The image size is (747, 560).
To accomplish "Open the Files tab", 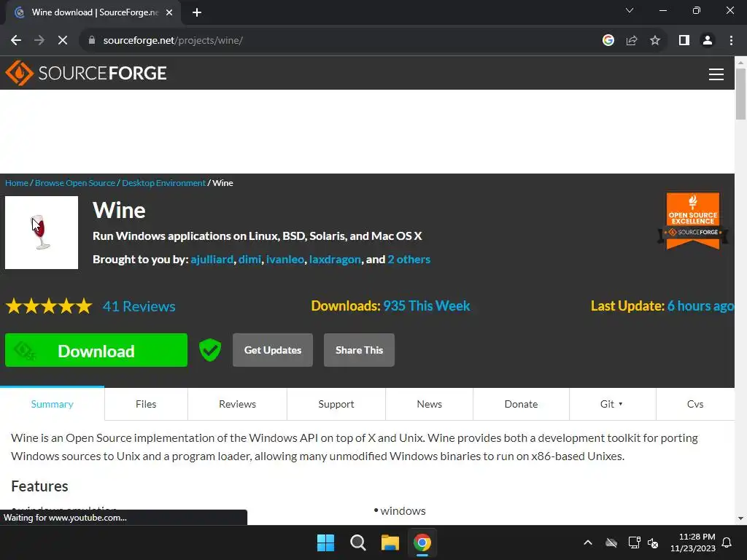I will 146,404.
